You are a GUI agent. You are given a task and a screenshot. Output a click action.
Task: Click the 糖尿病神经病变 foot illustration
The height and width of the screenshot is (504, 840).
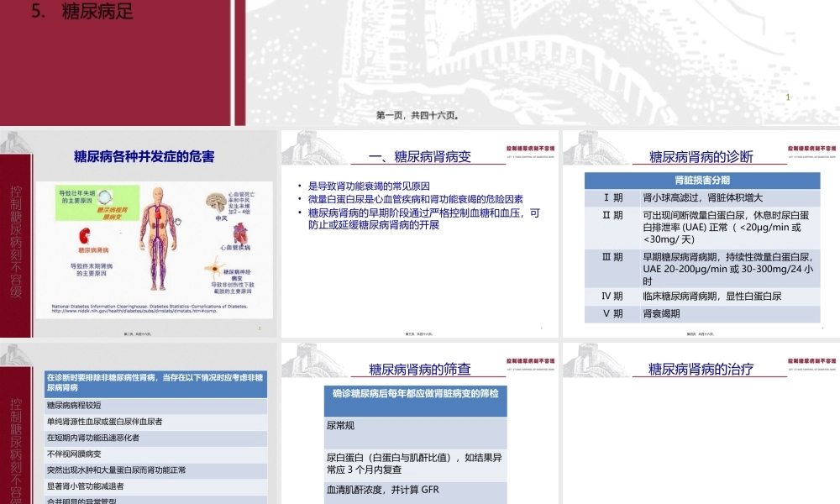click(x=214, y=268)
